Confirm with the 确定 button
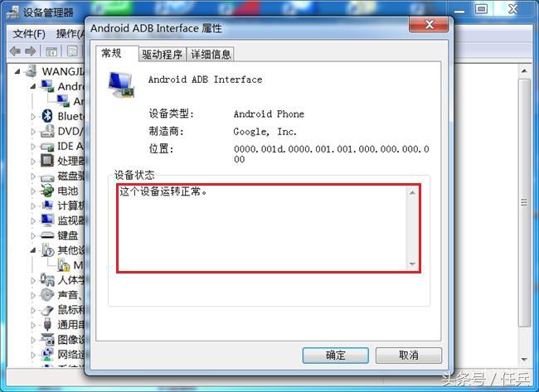Image resolution: width=539 pixels, height=392 pixels. [336, 356]
